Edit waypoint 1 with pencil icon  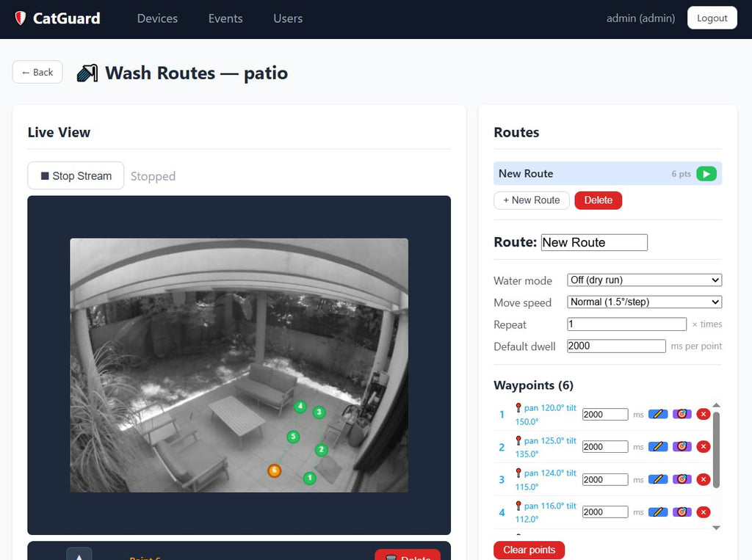(x=658, y=414)
